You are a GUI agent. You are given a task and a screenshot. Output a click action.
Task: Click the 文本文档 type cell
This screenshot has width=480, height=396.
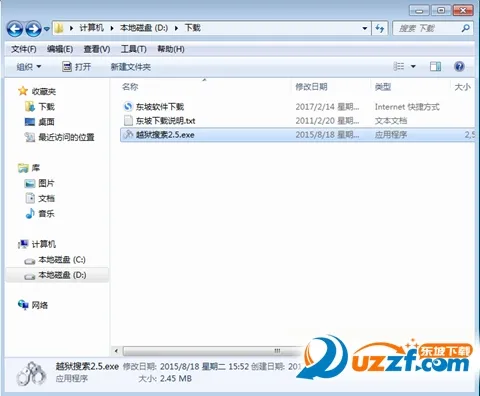(391, 121)
